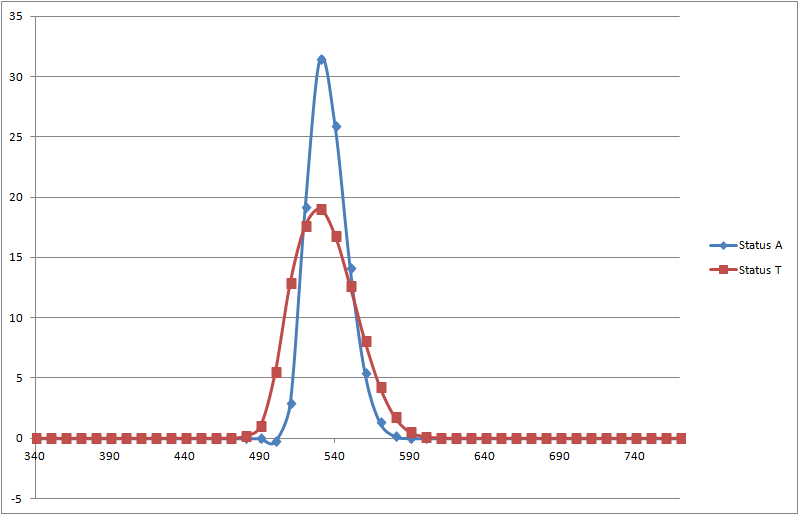Image resolution: width=799 pixels, height=515 pixels.
Task: Click Status T marker near 5.5 on rising edge
Action: (276, 372)
